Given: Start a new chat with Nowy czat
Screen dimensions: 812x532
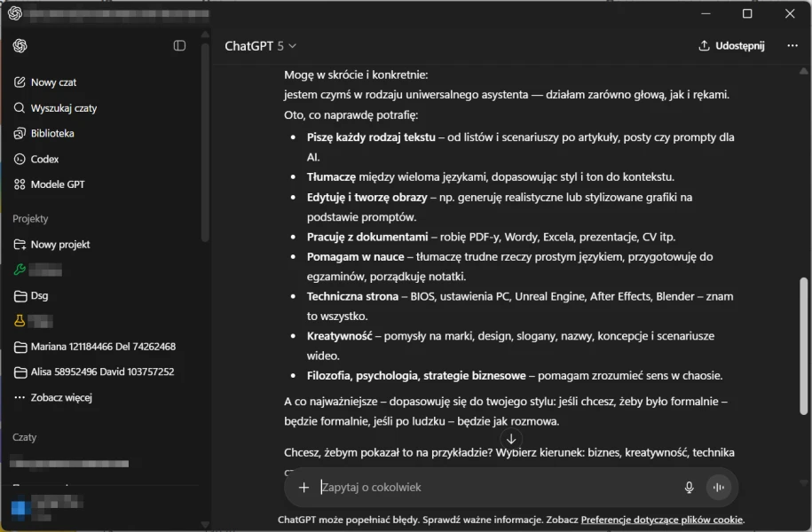Looking at the screenshot, I should coord(53,82).
